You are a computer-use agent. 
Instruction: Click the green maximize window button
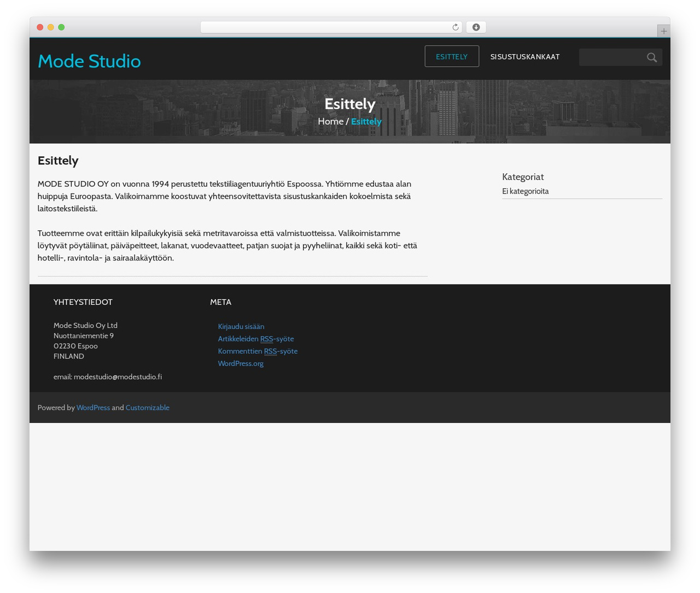click(x=61, y=27)
